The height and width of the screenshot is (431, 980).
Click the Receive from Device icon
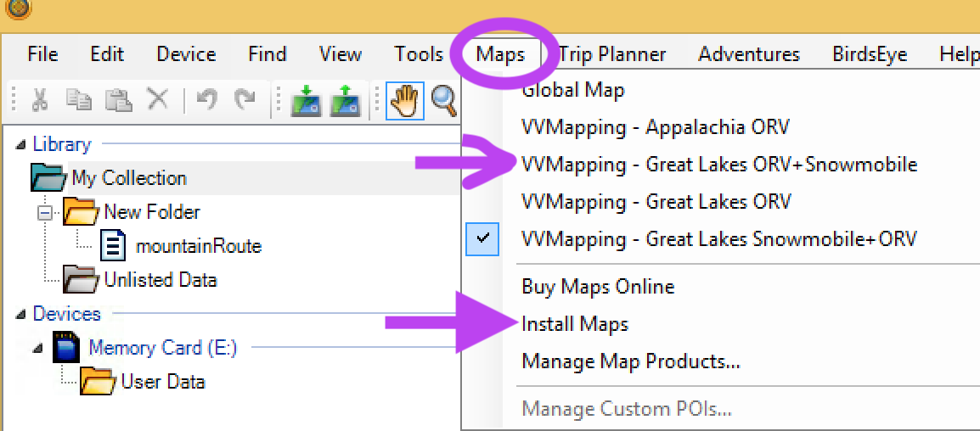tap(345, 101)
